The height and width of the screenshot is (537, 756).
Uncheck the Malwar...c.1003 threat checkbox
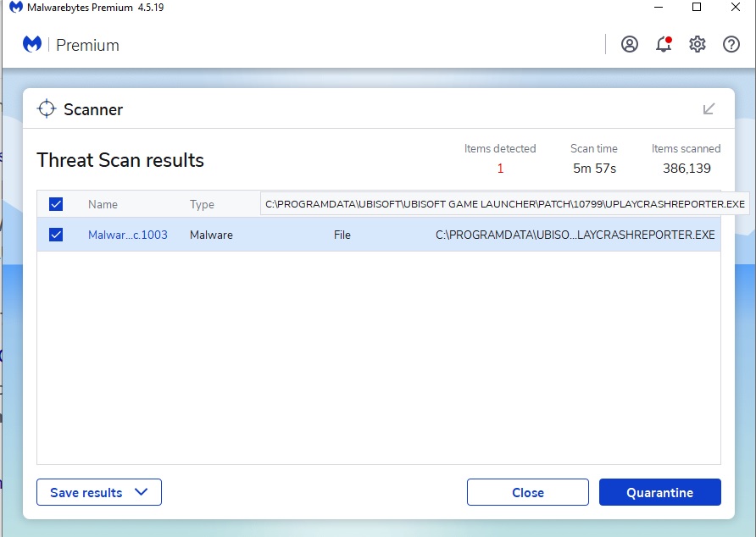[x=56, y=235]
